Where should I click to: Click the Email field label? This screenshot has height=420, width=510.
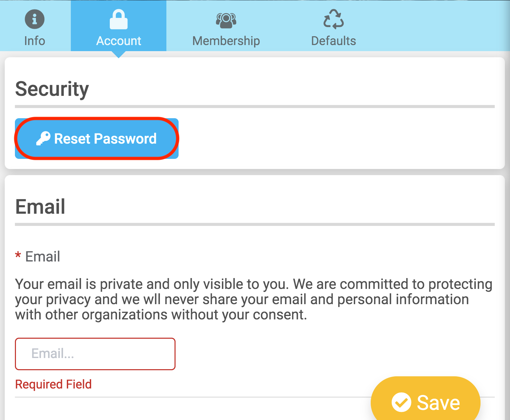pyautogui.click(x=43, y=257)
